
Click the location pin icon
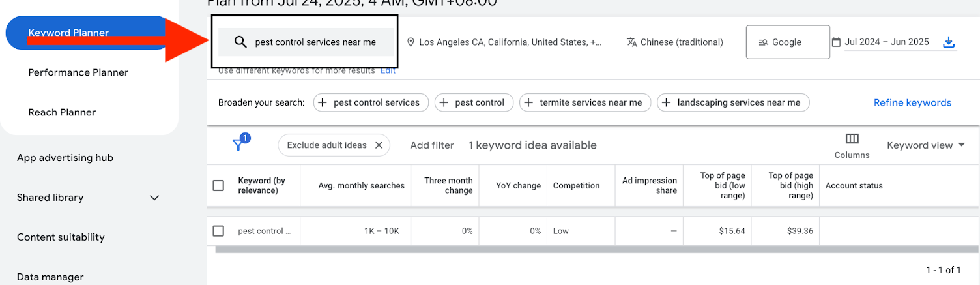411,42
